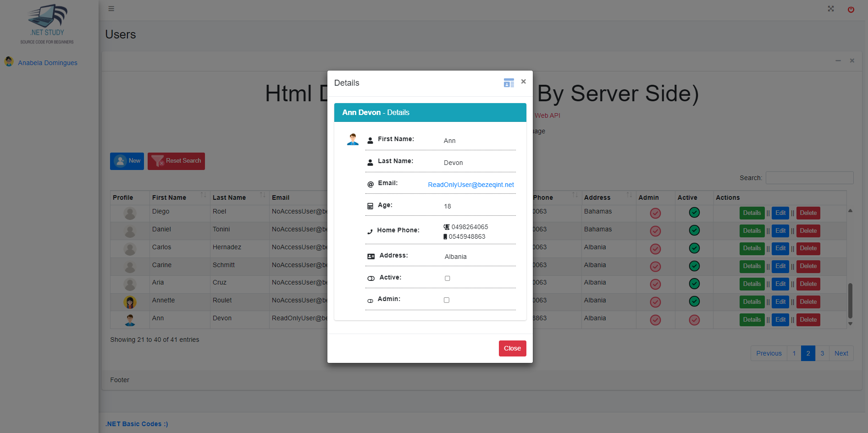Go to Previous page of entries

(x=768, y=353)
